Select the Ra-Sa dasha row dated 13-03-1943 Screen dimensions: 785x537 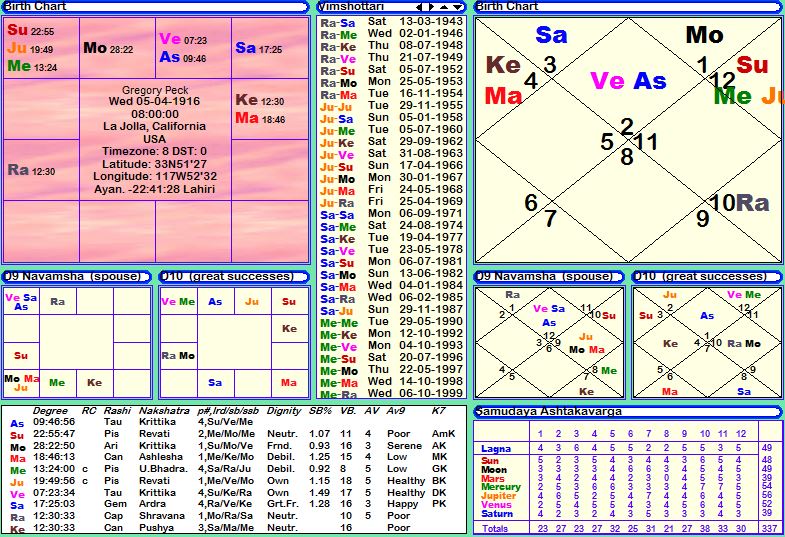pyautogui.click(x=391, y=22)
